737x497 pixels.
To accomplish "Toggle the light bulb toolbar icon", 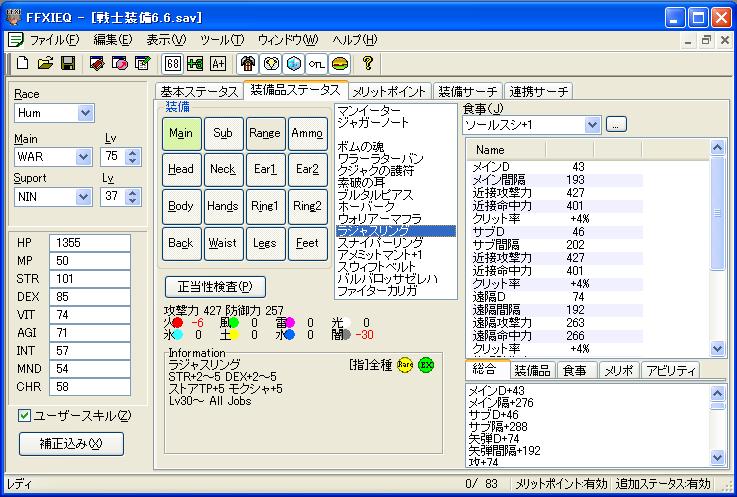I will [271, 63].
